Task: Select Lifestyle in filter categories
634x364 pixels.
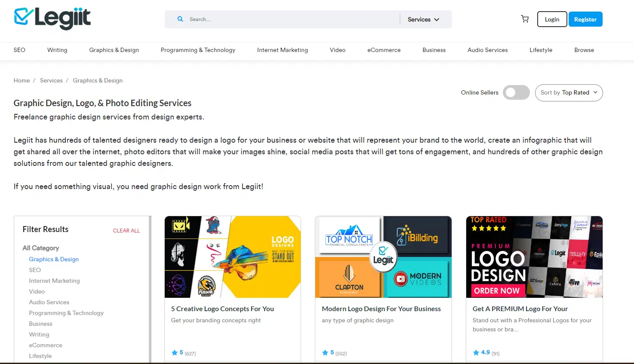Action: (40, 356)
